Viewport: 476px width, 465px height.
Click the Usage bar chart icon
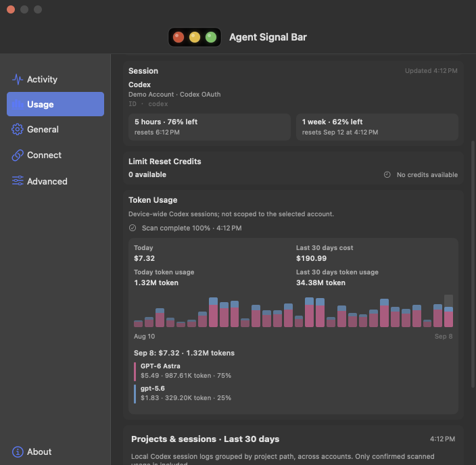(18, 104)
